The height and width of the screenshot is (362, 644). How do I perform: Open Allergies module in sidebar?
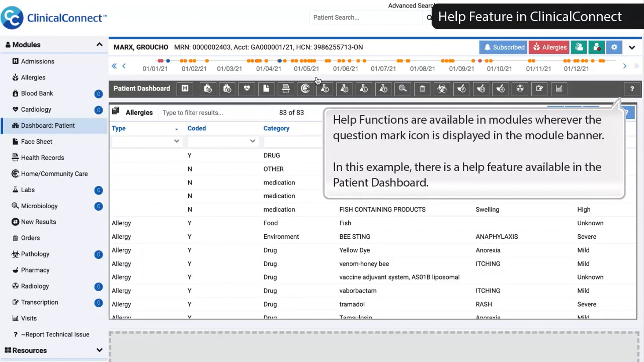coord(54,77)
